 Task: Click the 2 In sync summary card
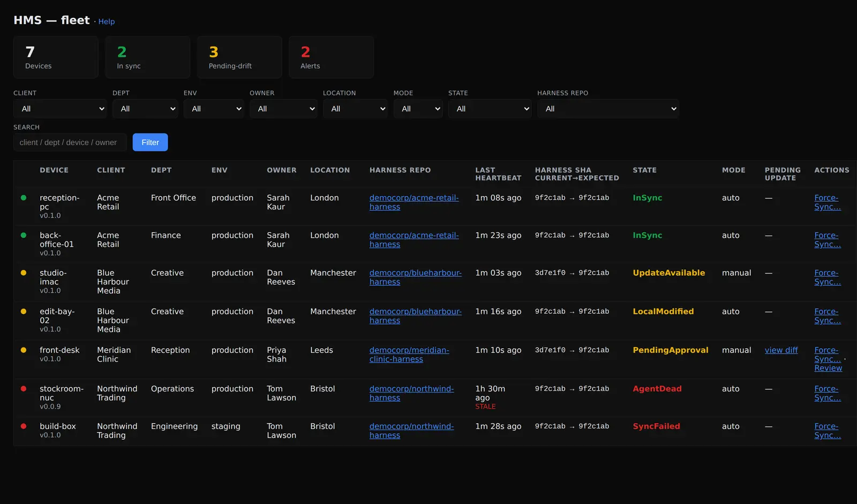(x=147, y=57)
